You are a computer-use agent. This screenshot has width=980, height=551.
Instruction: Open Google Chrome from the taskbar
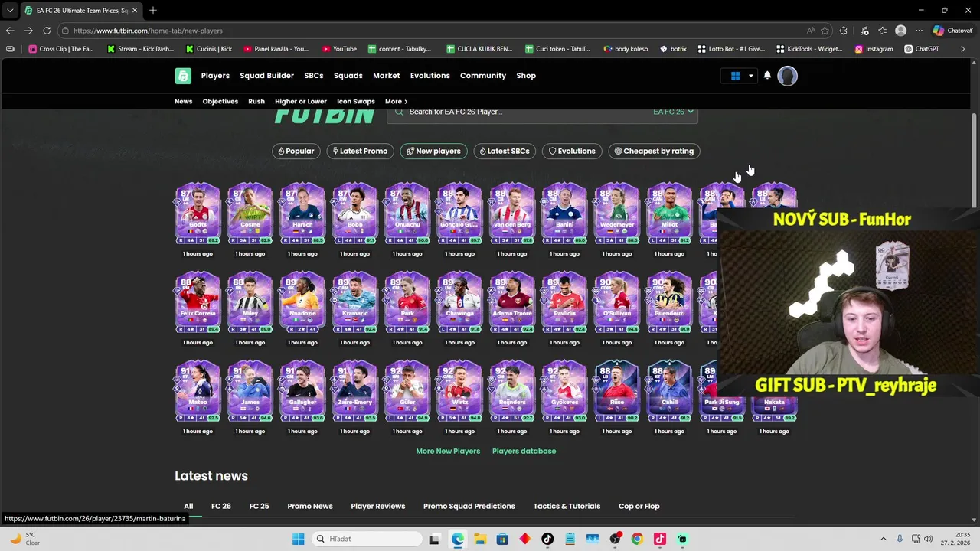tap(637, 539)
